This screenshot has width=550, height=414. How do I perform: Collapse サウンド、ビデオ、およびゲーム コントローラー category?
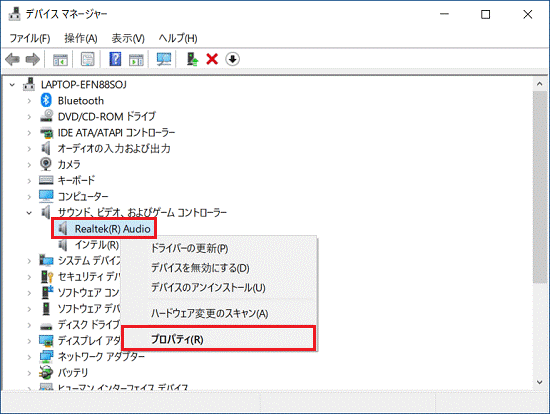tap(29, 213)
